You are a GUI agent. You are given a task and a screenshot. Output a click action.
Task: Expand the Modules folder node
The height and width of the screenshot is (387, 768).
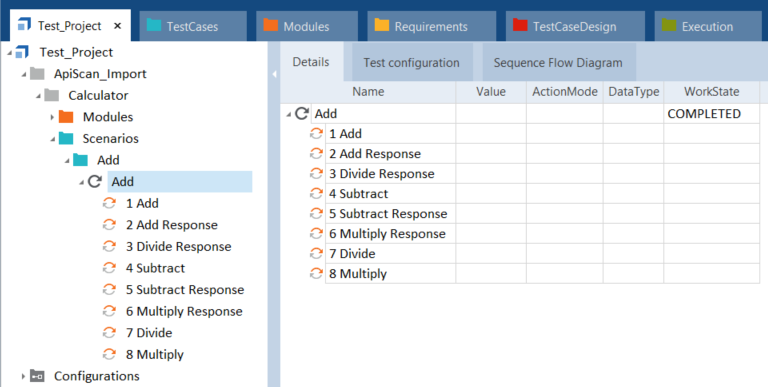(52, 117)
